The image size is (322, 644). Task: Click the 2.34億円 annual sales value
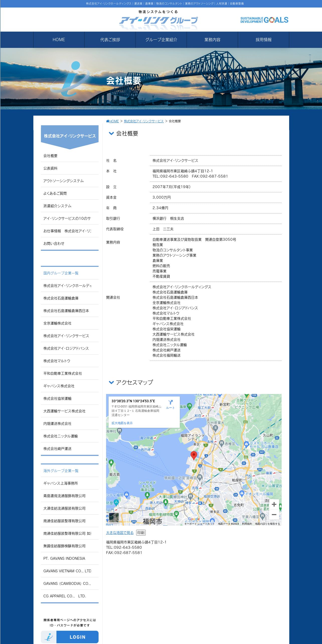[160, 208]
